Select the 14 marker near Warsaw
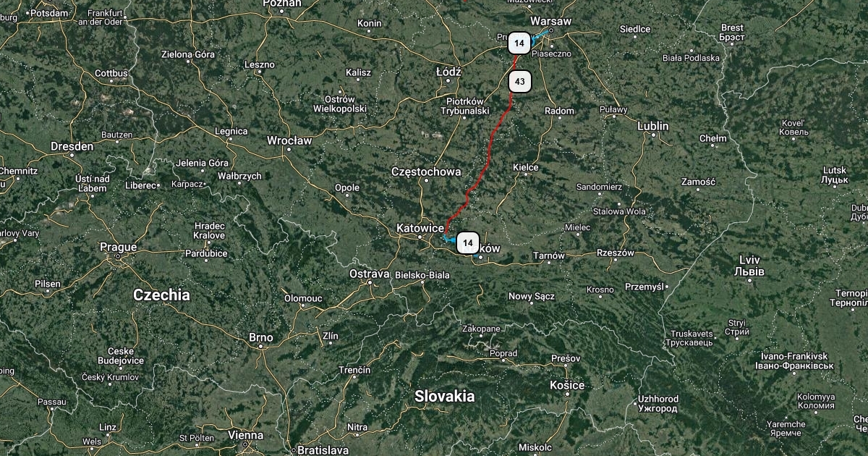This screenshot has height=456, width=868. click(x=519, y=43)
